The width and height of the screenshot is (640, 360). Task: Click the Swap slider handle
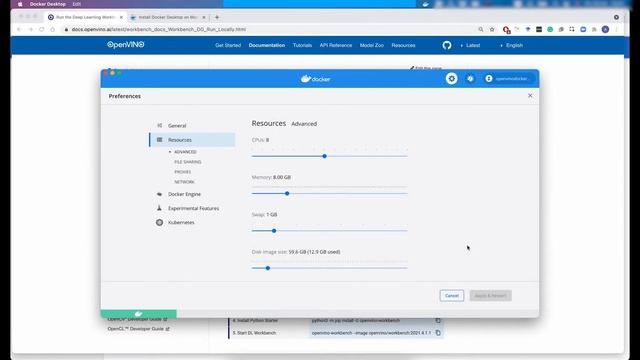click(x=274, y=231)
